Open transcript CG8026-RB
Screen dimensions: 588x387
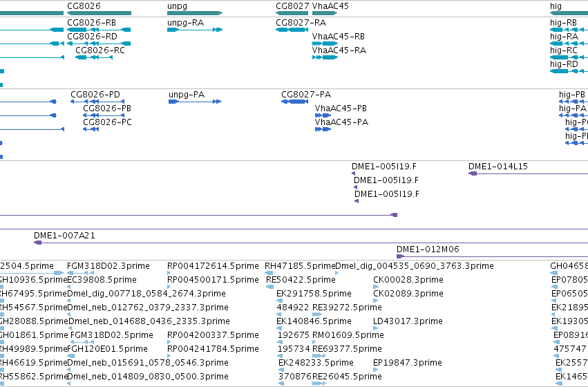tap(91, 23)
